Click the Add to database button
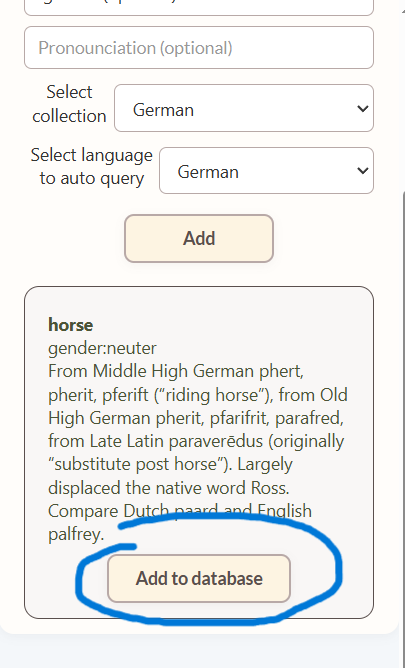Viewport: 405px width, 668px height. 199,579
